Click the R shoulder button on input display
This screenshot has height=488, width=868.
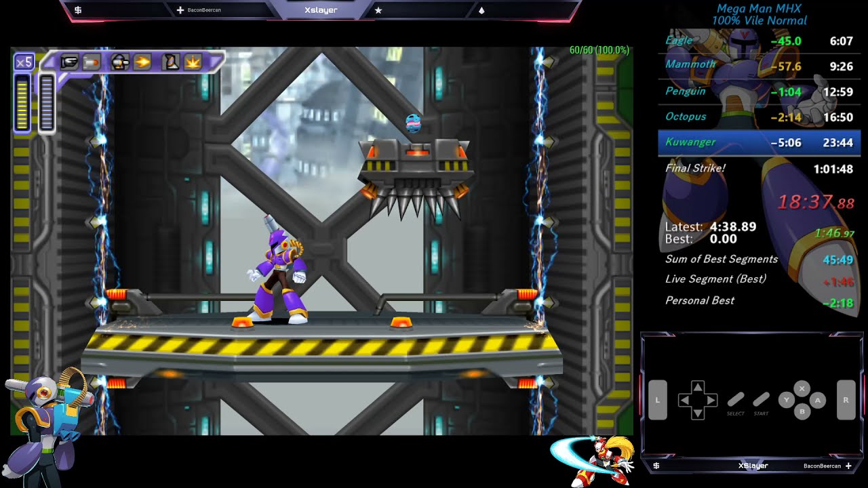(846, 400)
